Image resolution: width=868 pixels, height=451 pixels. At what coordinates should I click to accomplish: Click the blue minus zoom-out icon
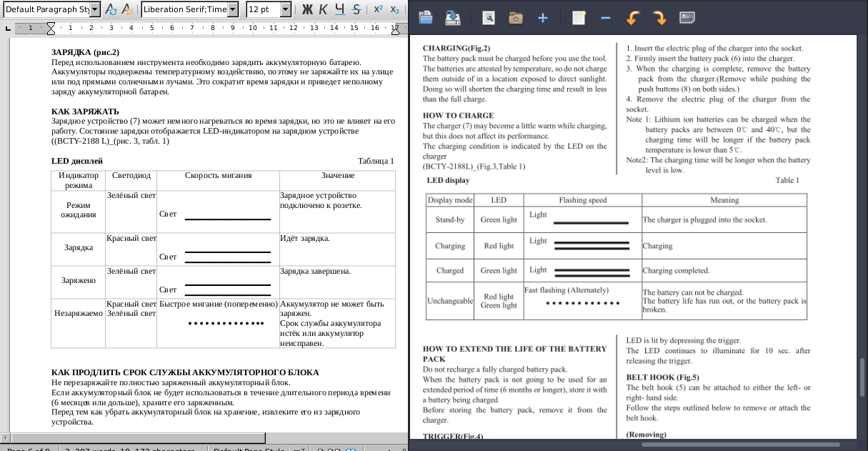(606, 18)
